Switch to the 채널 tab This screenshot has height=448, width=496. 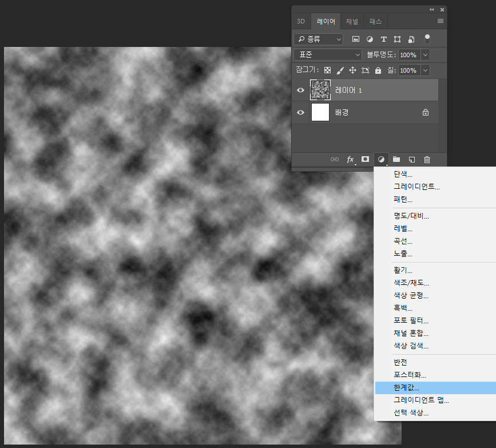tap(352, 21)
